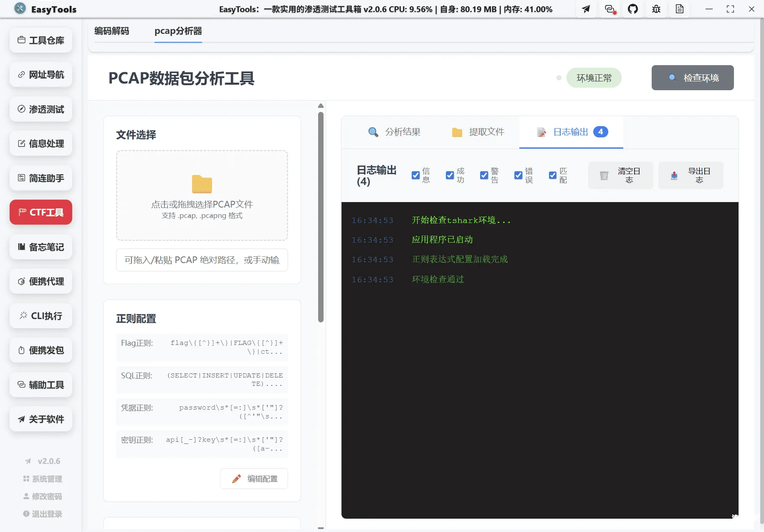
Task: Click the bug report icon in title bar
Action: [x=656, y=9]
